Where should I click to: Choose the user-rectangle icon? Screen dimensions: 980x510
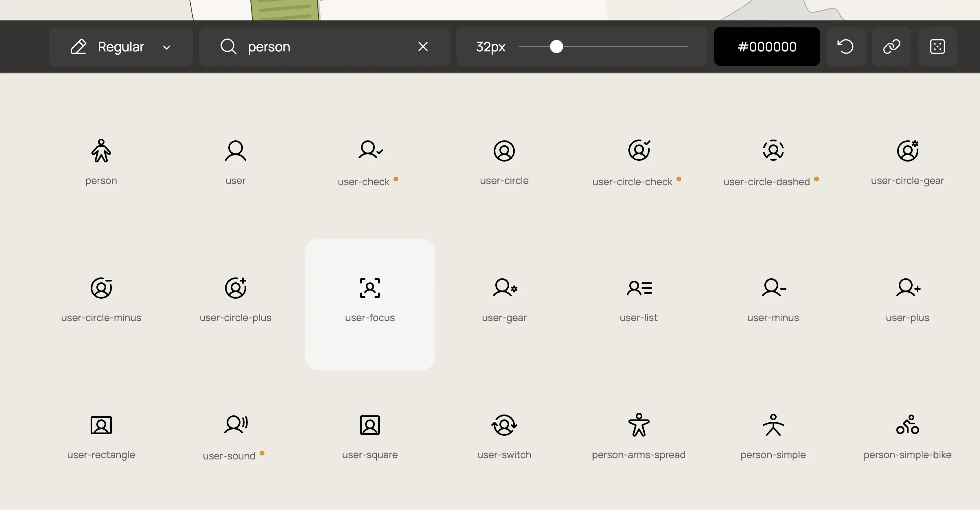tap(101, 425)
